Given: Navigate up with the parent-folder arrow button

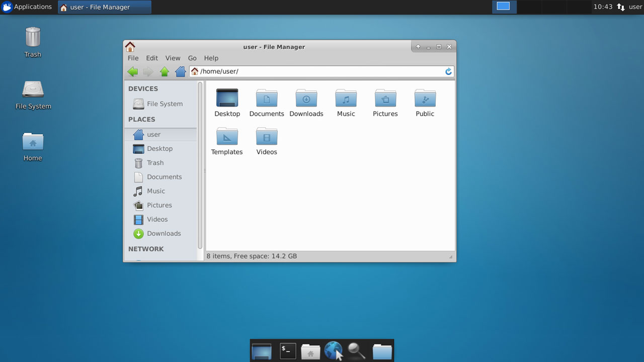Looking at the screenshot, I should [x=164, y=71].
